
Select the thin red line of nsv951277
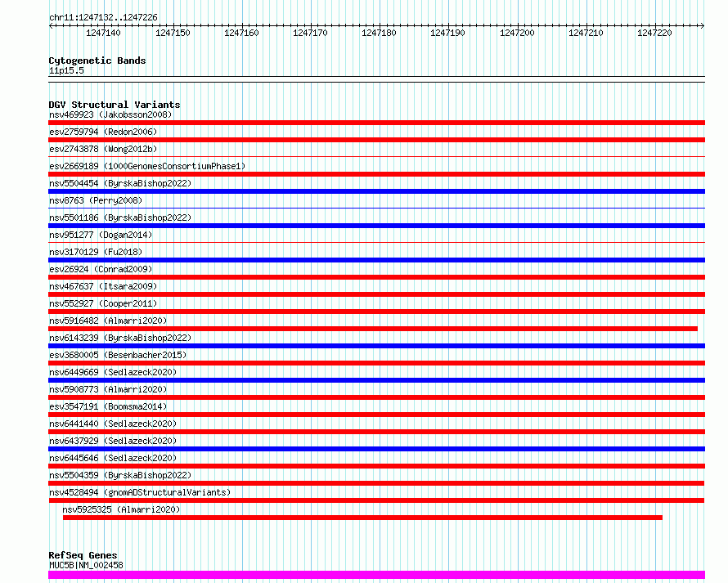(x=376, y=243)
